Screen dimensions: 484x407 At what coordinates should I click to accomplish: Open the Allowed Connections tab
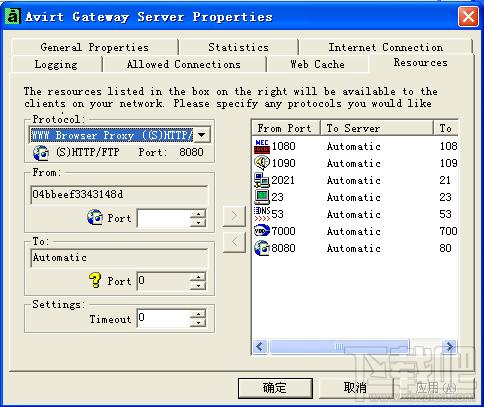coord(184,64)
